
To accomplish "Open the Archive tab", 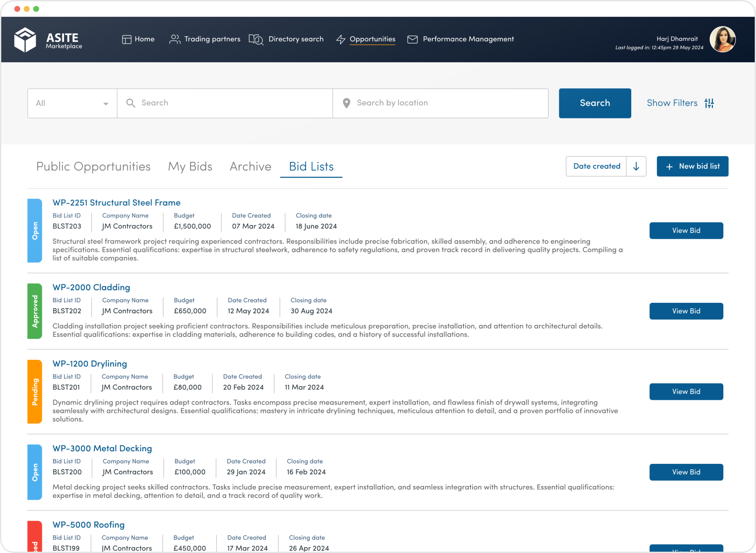I will click(250, 166).
